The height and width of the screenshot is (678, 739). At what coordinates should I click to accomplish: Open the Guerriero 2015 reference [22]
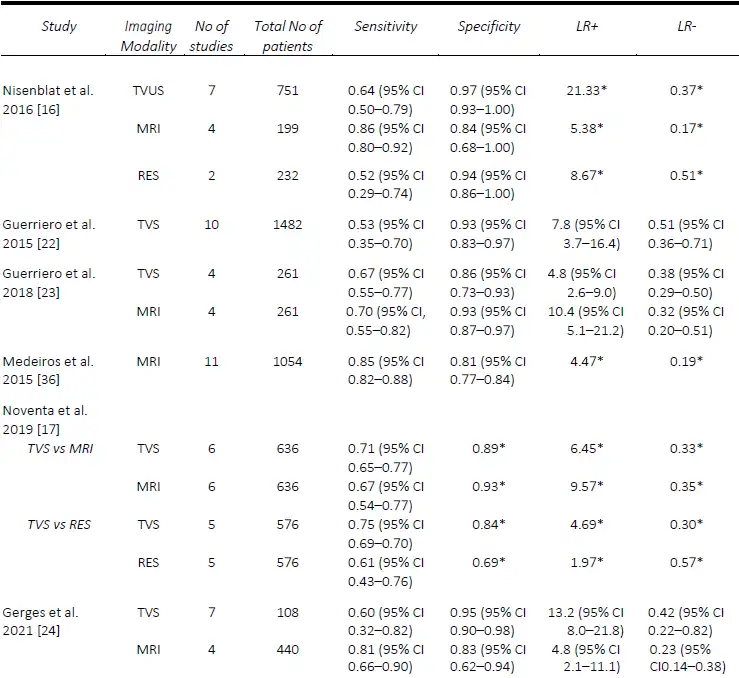coord(48,244)
